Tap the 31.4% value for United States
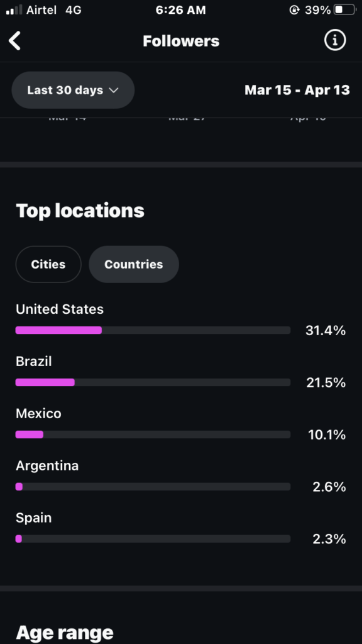The image size is (362, 644). 326,330
